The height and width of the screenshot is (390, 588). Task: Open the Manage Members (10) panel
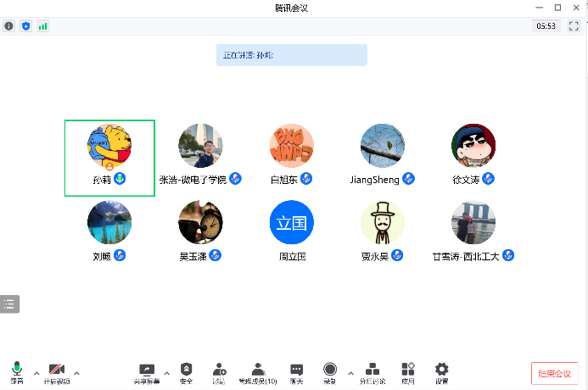(x=258, y=370)
